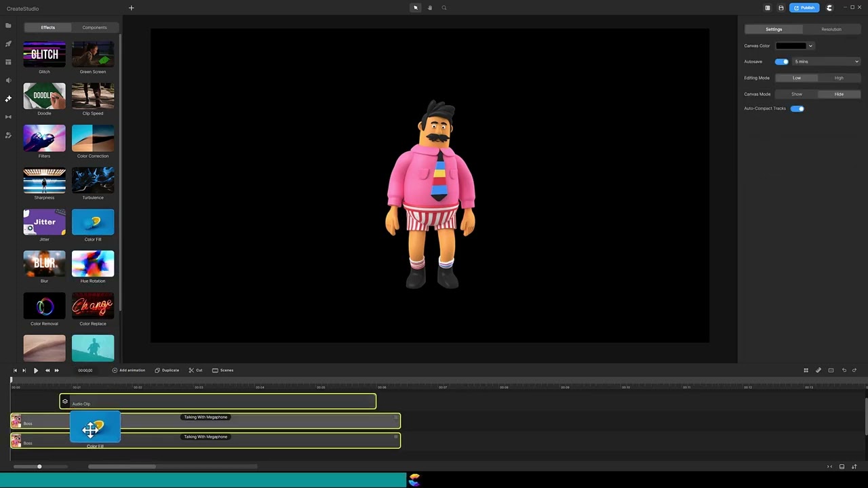868x488 pixels.
Task: Step to the next frame
Action: (24, 370)
